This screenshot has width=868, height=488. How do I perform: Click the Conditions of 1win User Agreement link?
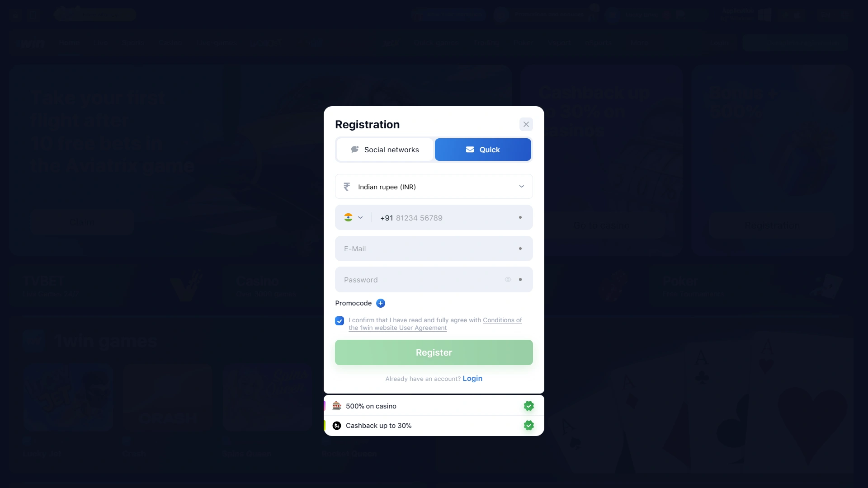pos(435,324)
